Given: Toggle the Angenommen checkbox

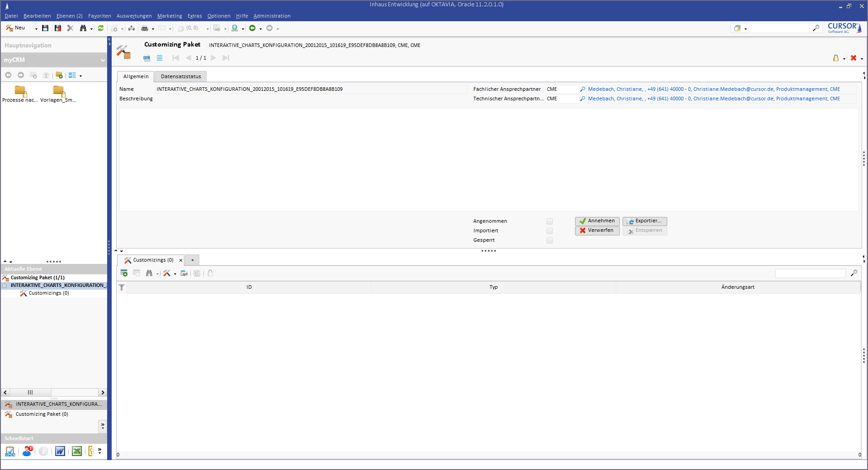Looking at the screenshot, I should point(550,221).
